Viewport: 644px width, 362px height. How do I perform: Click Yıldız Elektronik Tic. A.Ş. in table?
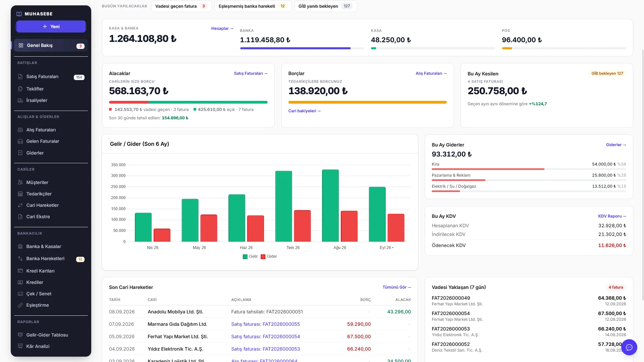point(175,349)
